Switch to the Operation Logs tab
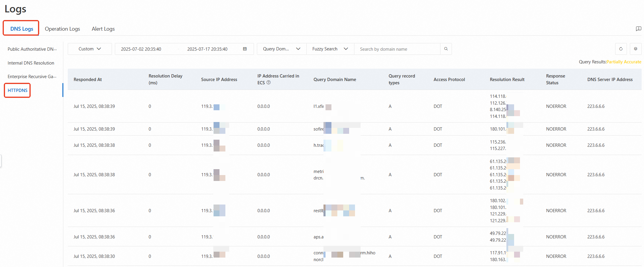The width and height of the screenshot is (644, 267). point(62,29)
